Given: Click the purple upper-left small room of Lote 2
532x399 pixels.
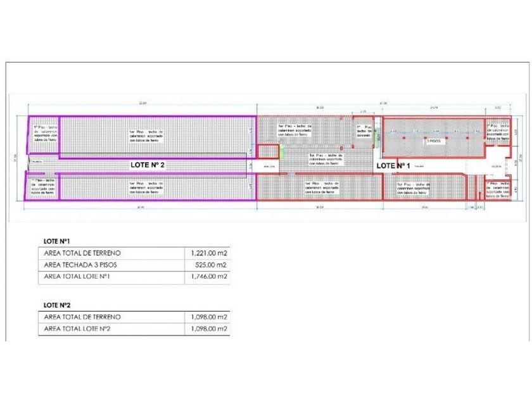Looking at the screenshot, I should (x=44, y=134).
